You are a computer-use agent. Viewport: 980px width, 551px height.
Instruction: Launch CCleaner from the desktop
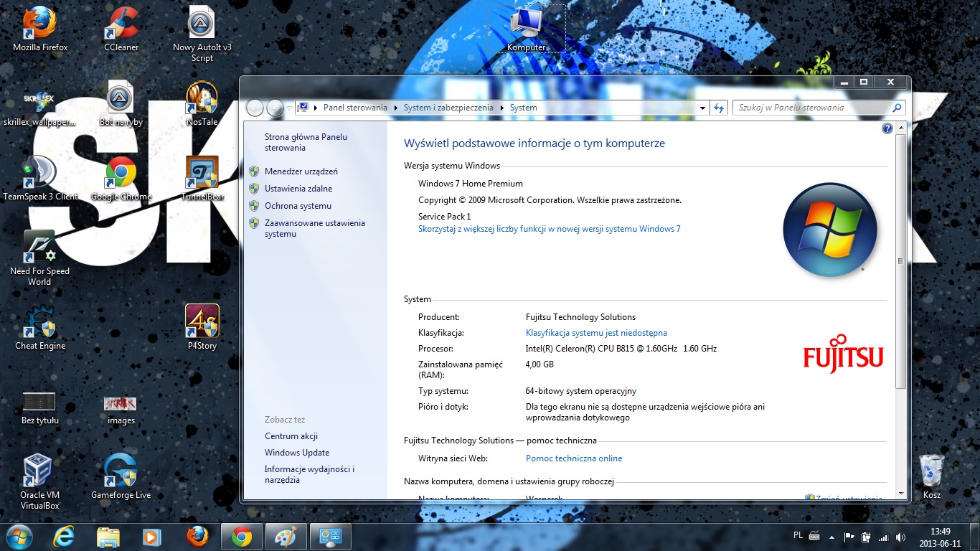(121, 29)
